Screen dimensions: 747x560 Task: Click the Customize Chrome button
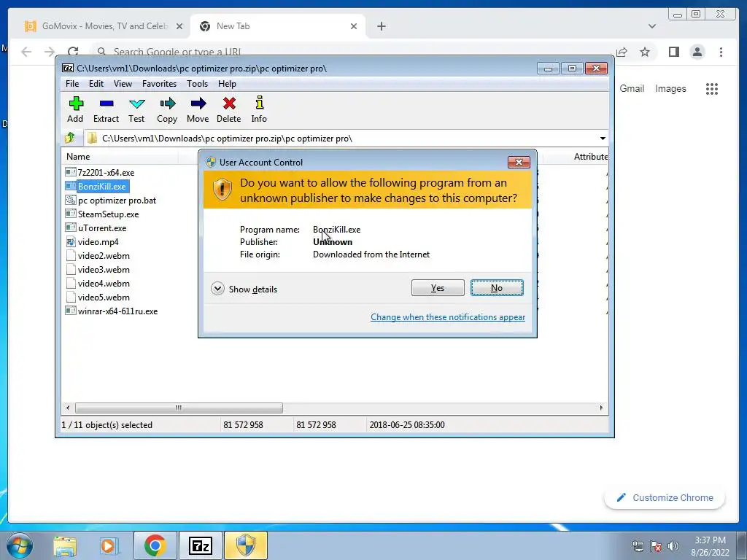pos(665,497)
